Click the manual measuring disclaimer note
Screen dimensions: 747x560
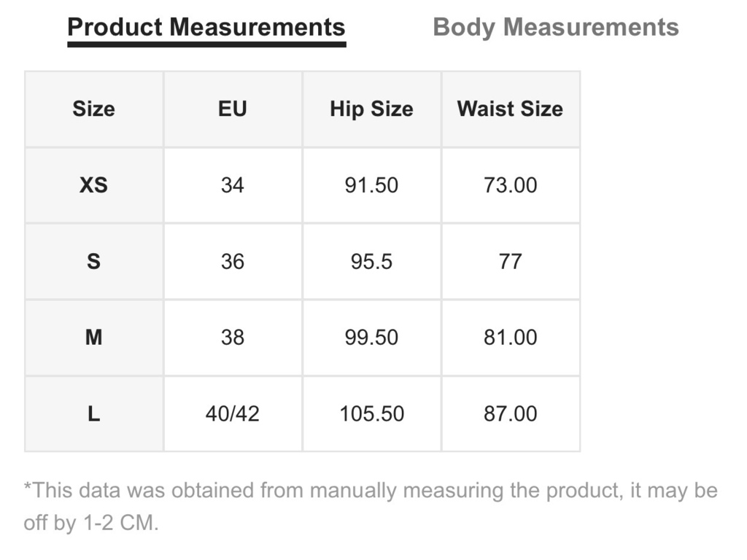371,507
